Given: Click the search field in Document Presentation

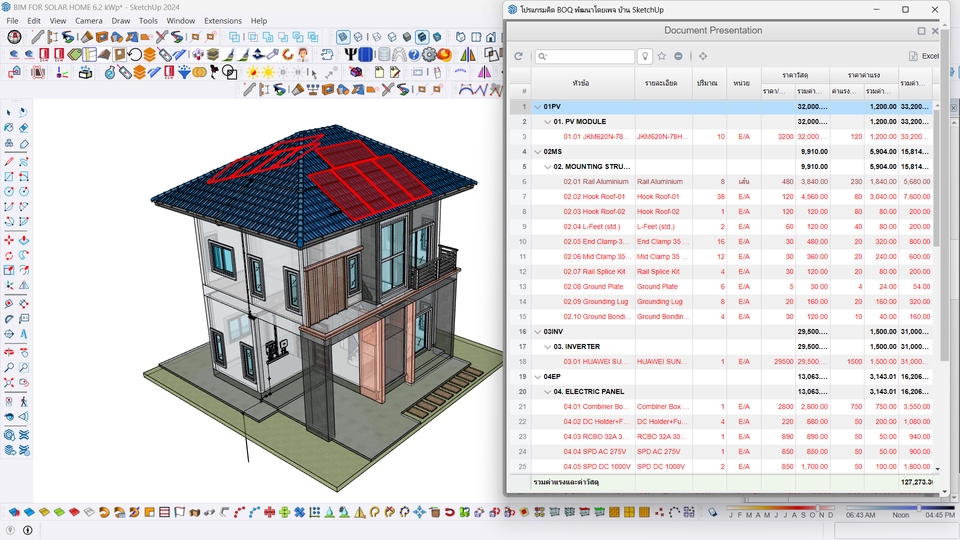Looking at the screenshot, I should coord(585,56).
